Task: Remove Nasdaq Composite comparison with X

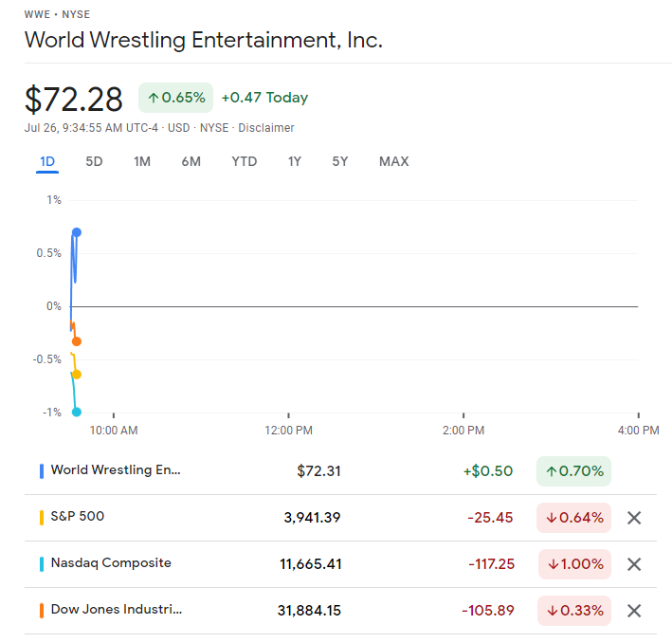Action: click(634, 564)
